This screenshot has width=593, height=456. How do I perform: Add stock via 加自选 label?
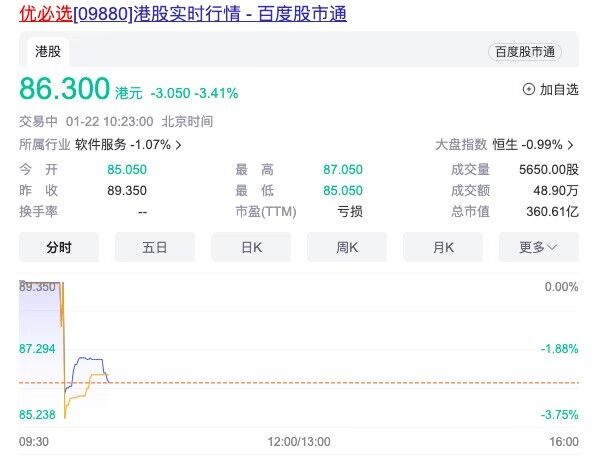coord(559,90)
